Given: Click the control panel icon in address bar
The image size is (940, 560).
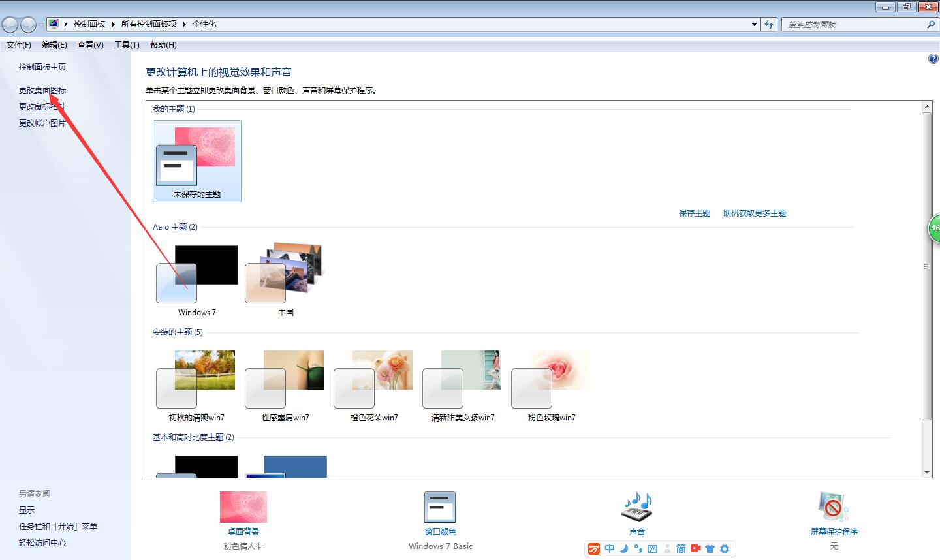Looking at the screenshot, I should [54, 24].
